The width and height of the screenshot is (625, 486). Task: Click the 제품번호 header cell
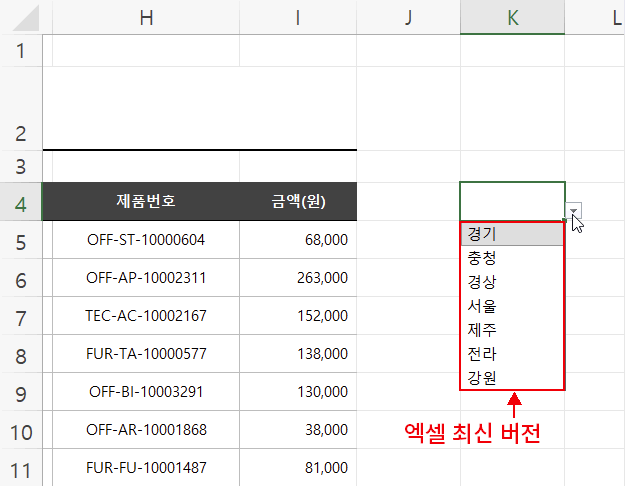(x=146, y=201)
